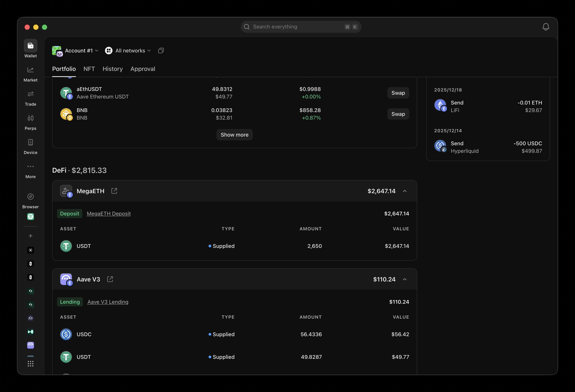The width and height of the screenshot is (575, 392).
Task: Open Aave V3 external link icon
Action: (110, 279)
